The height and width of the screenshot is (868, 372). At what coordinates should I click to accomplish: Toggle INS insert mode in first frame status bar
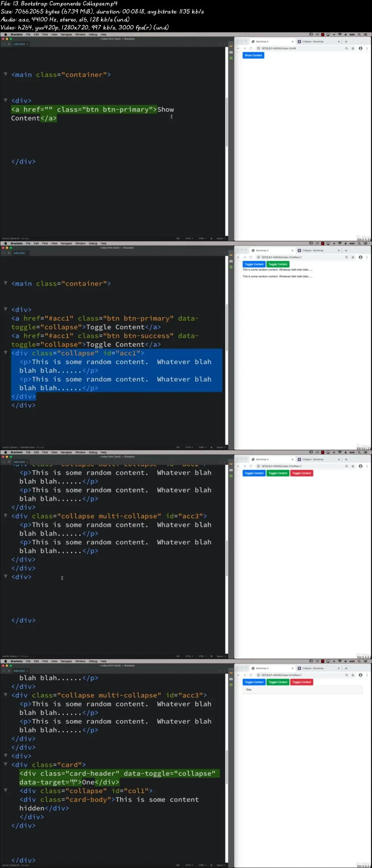(178, 238)
